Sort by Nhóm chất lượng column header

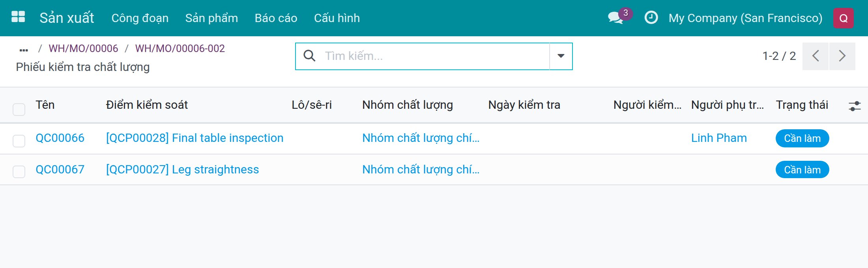click(408, 105)
